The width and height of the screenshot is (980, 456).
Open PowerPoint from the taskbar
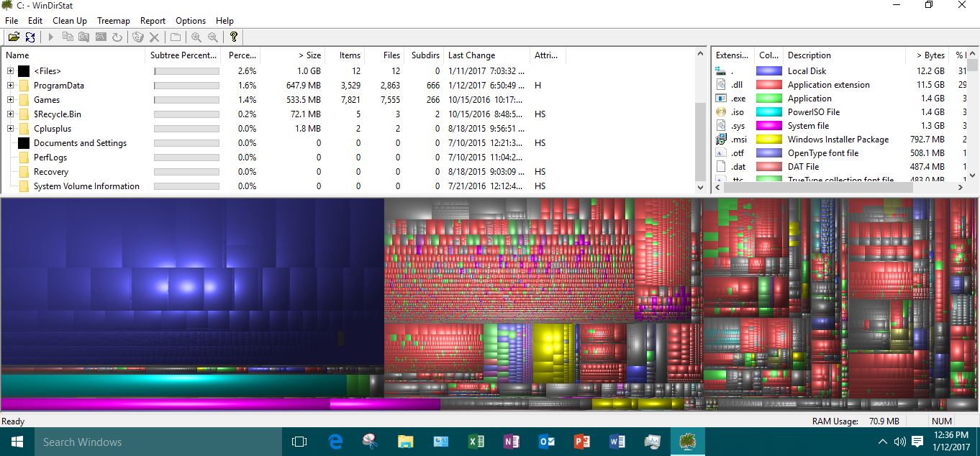(x=581, y=442)
